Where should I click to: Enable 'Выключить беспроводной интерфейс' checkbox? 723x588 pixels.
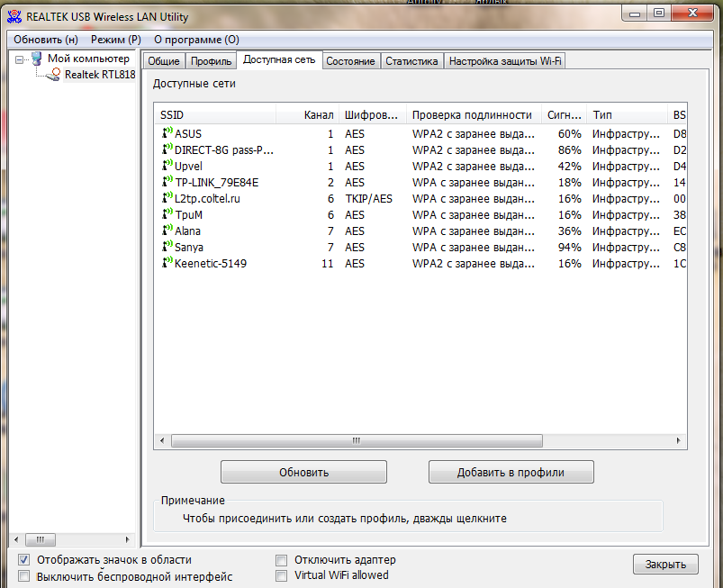pos(23,576)
